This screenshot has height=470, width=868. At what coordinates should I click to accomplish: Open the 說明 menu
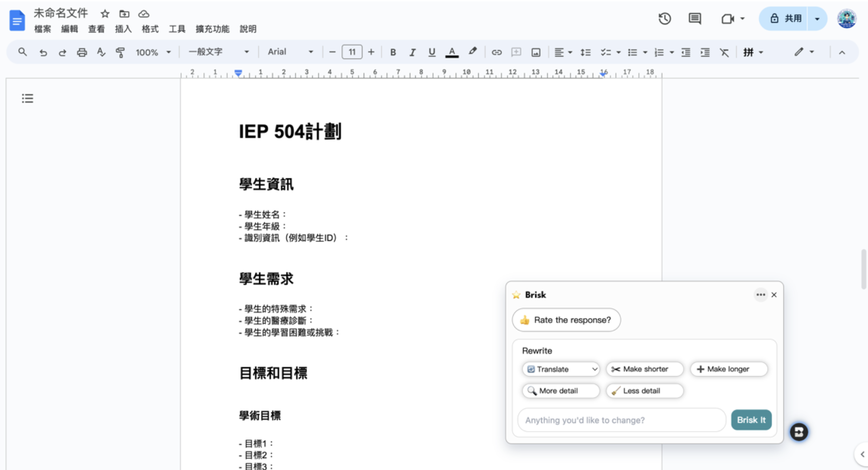[x=248, y=29]
